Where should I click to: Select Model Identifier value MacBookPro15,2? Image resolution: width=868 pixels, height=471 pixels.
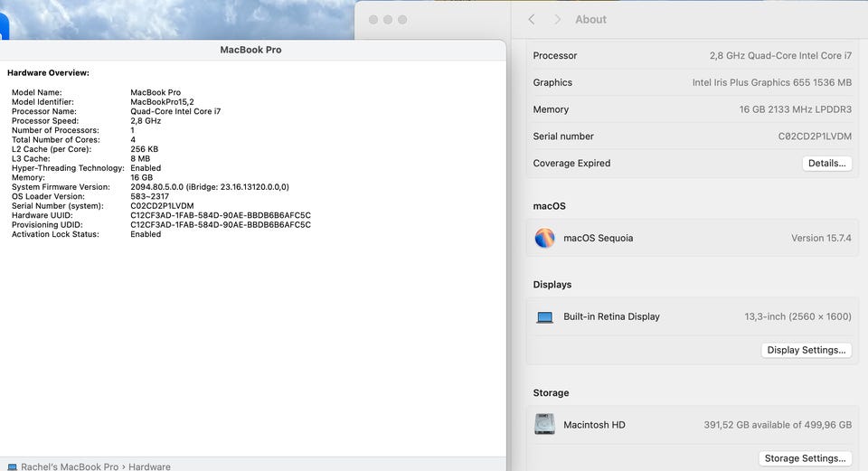pyautogui.click(x=162, y=102)
